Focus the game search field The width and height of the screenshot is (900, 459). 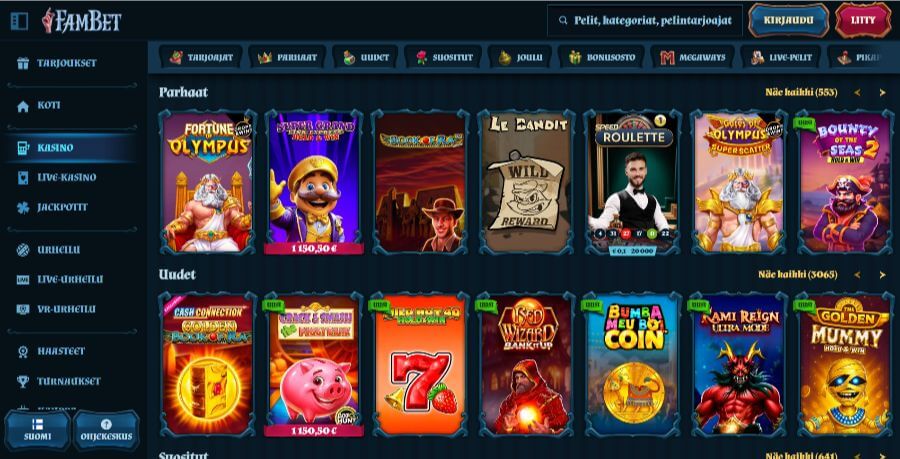coord(645,21)
